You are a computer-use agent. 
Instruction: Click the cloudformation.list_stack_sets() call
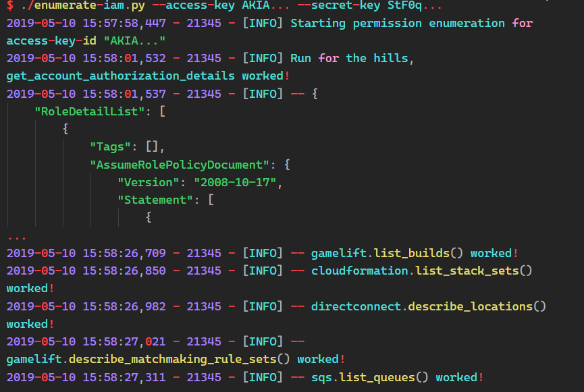[422, 271]
